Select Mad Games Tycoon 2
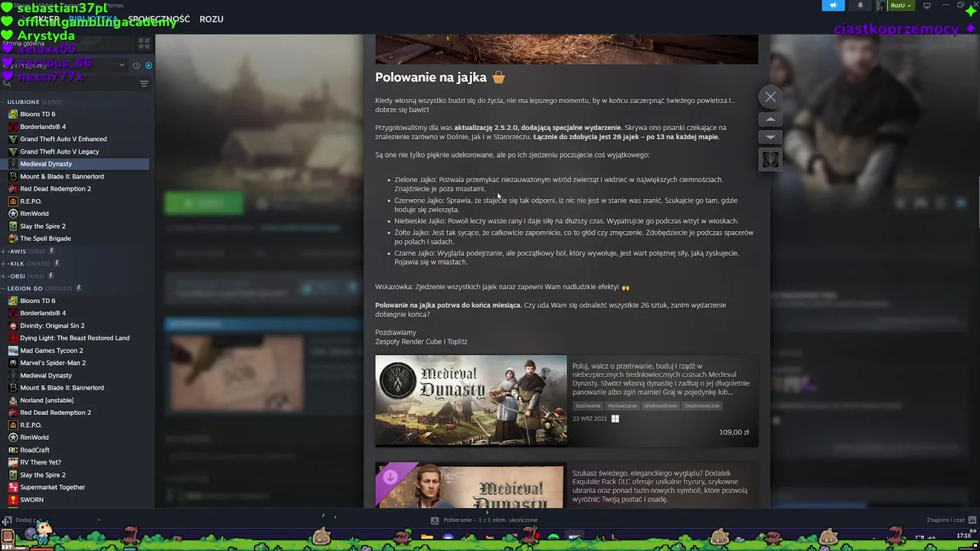 pyautogui.click(x=51, y=350)
